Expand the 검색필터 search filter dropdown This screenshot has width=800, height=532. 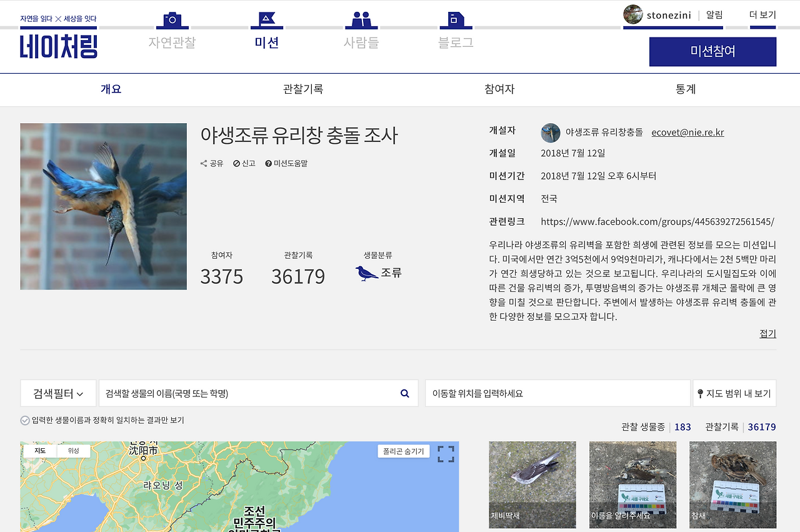(57, 393)
